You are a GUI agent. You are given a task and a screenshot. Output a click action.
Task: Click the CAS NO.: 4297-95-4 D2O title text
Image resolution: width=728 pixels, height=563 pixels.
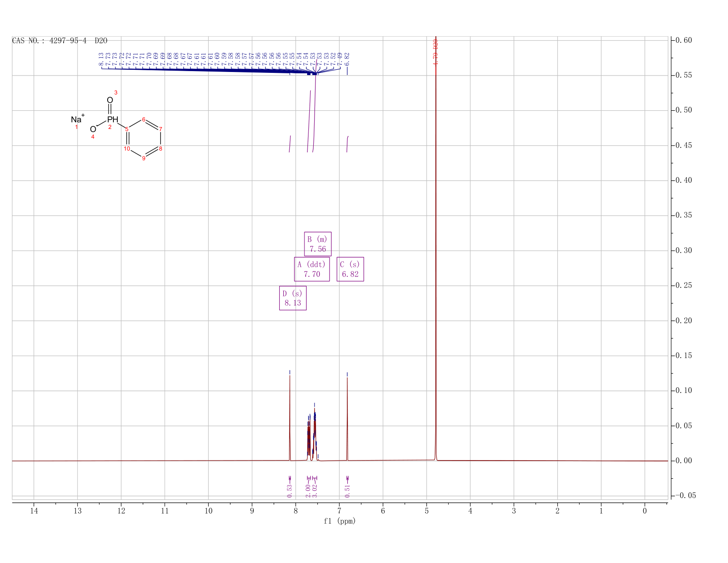[60, 41]
